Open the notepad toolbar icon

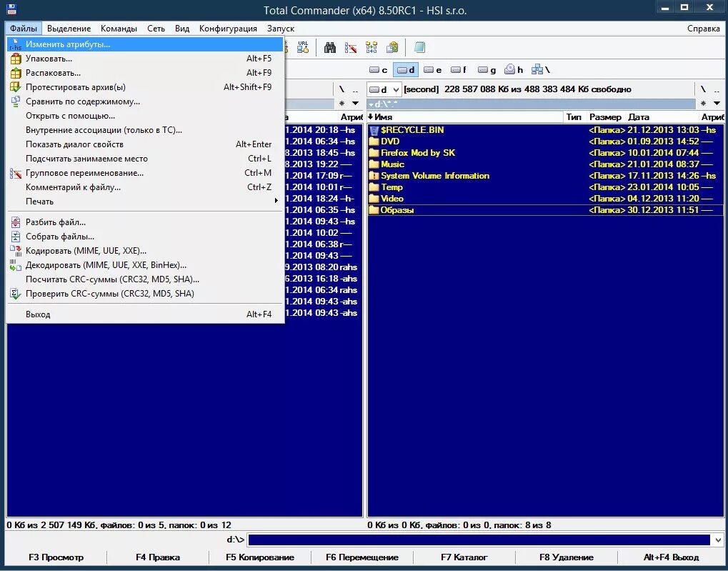point(419,47)
